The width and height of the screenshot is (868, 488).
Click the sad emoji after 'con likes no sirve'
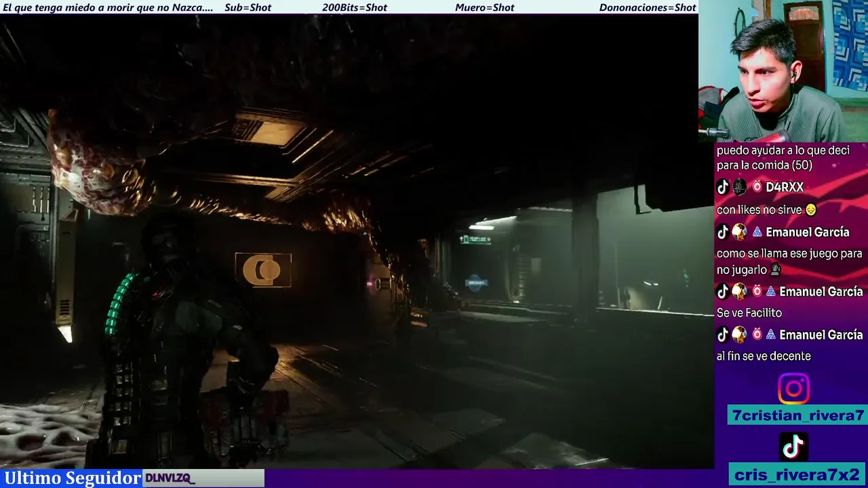click(x=810, y=210)
